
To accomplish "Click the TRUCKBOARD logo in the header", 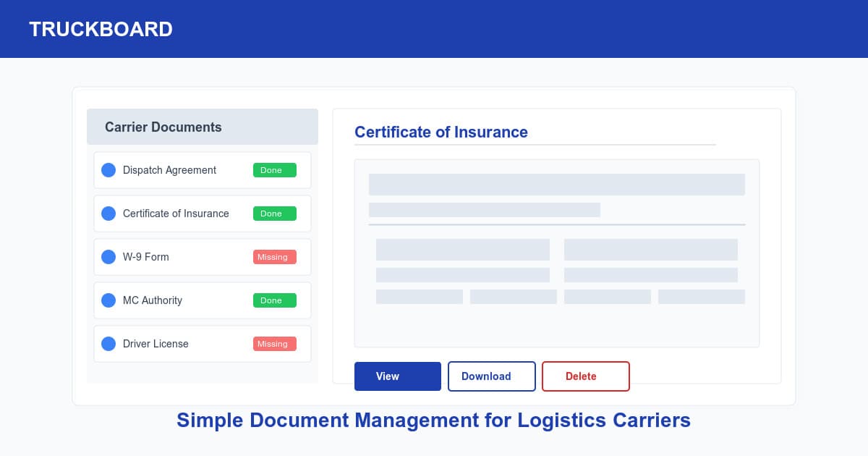I will click(101, 29).
